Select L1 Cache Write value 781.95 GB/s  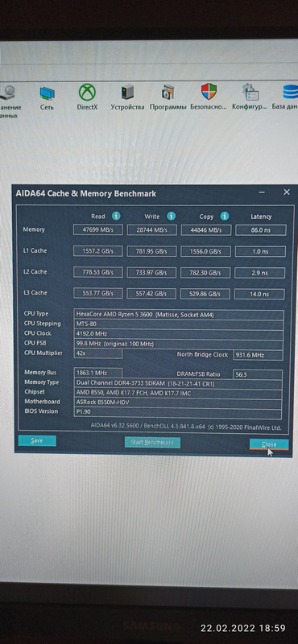tap(151, 251)
